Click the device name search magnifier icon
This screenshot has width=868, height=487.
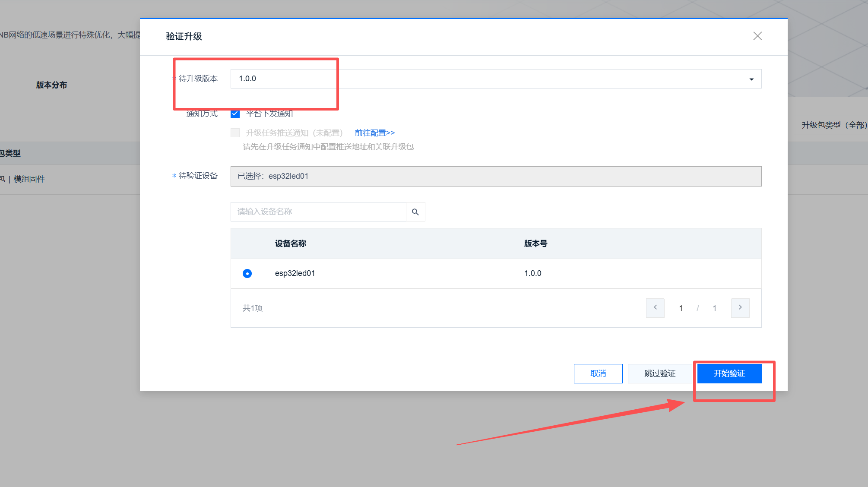tap(415, 212)
